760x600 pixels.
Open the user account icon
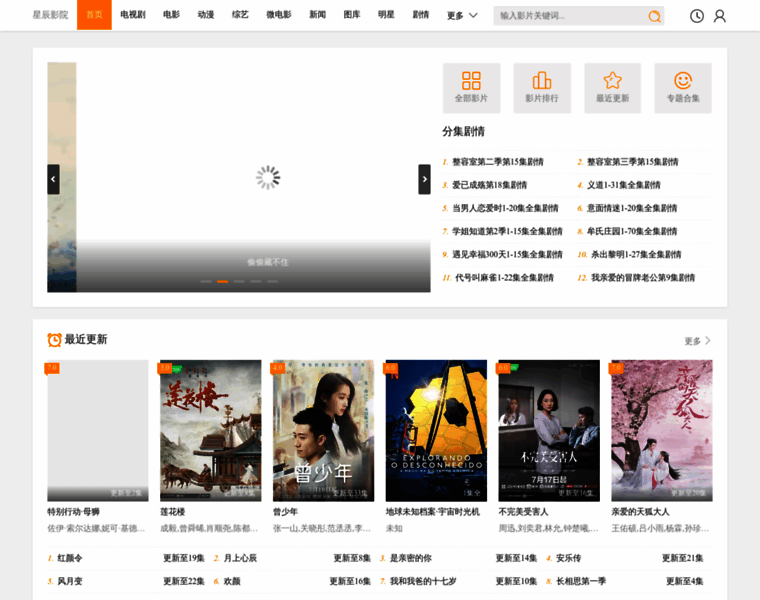click(720, 16)
